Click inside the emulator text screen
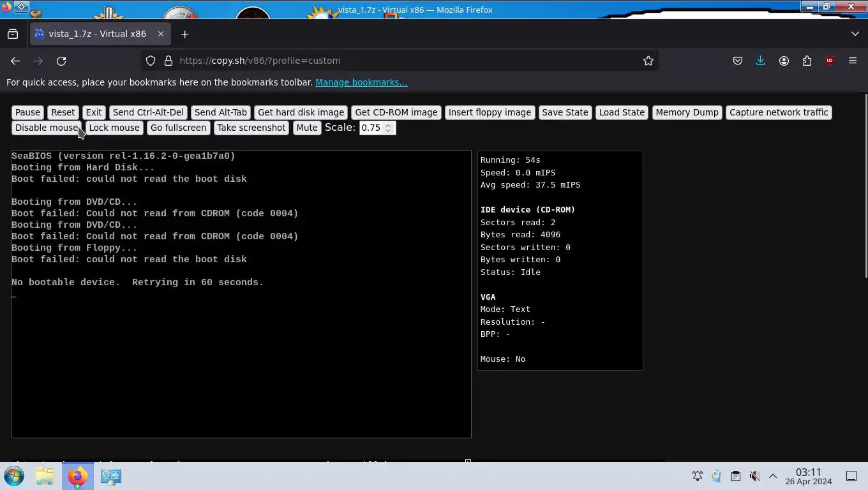This screenshot has width=868, height=490. tap(241, 294)
